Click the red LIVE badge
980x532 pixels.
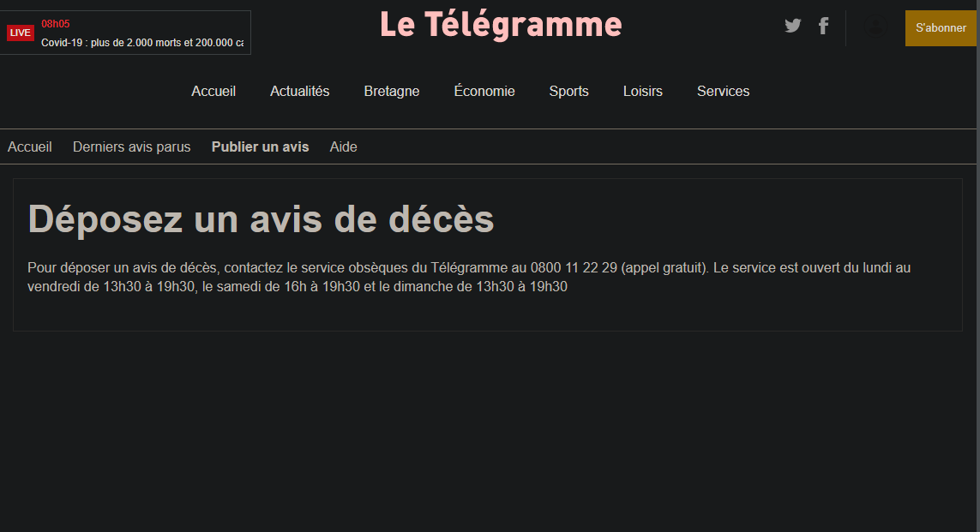coord(20,33)
